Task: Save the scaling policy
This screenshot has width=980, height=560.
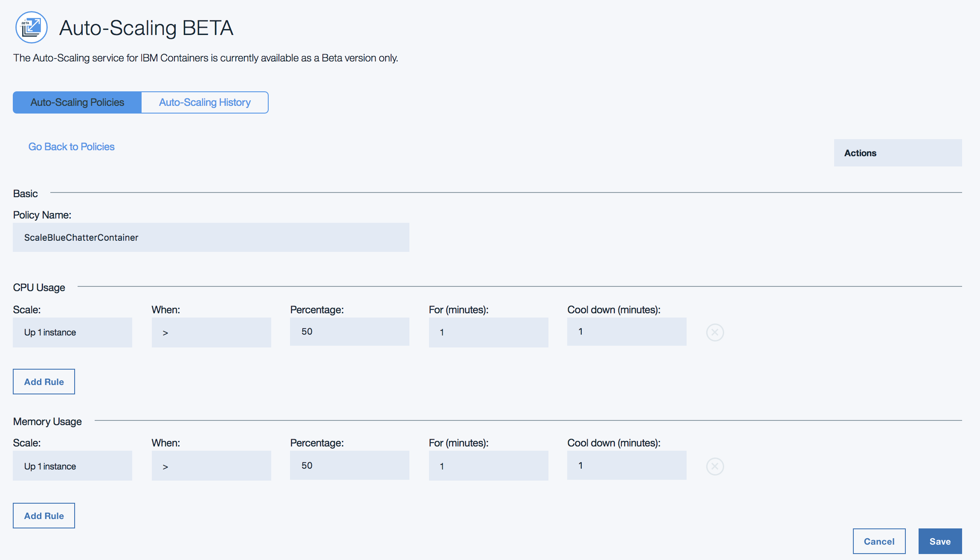Action: [940, 541]
